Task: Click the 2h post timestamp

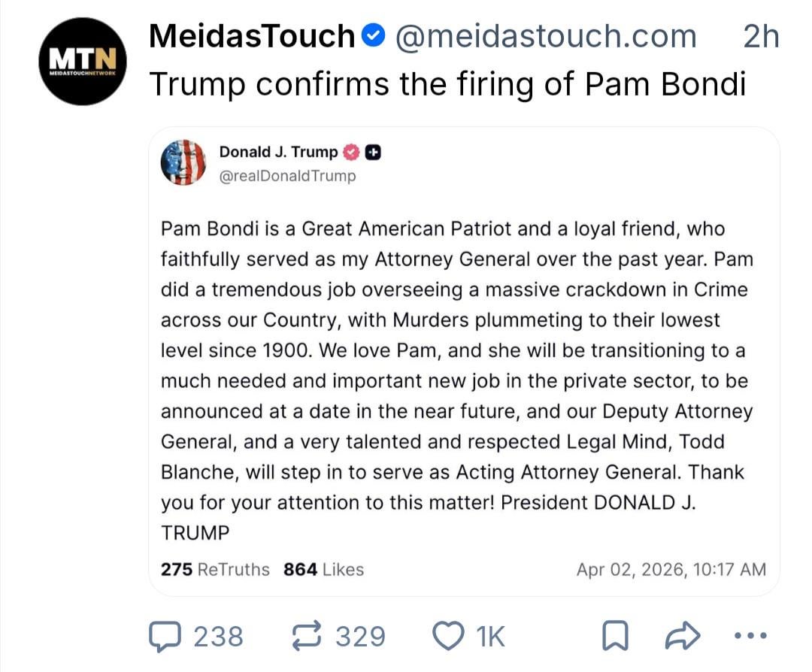Action: [761, 36]
